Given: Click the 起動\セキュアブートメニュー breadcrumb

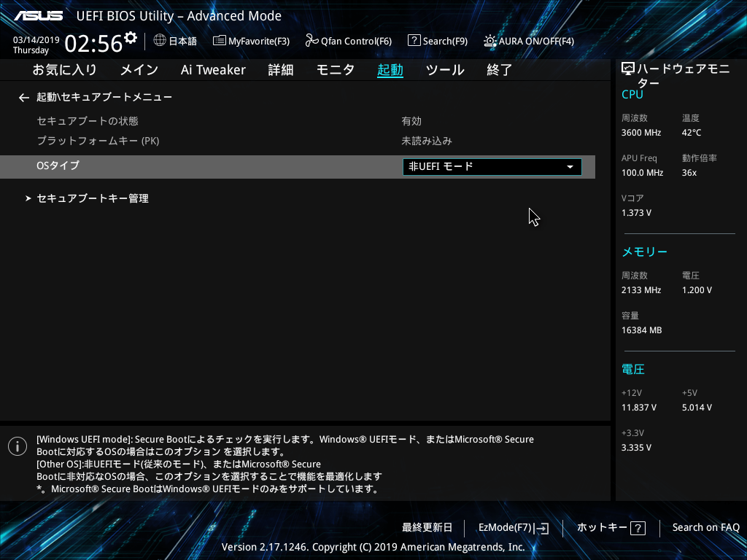Looking at the screenshot, I should tap(104, 97).
